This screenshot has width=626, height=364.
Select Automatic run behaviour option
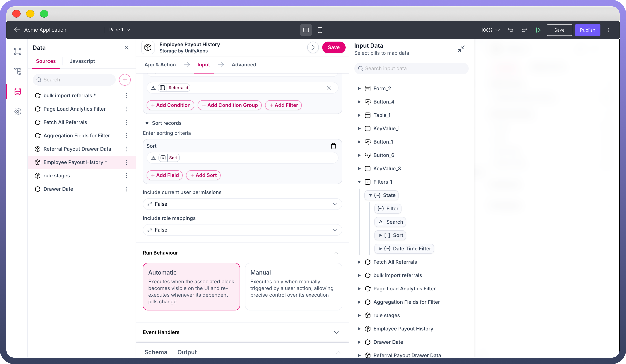click(191, 286)
